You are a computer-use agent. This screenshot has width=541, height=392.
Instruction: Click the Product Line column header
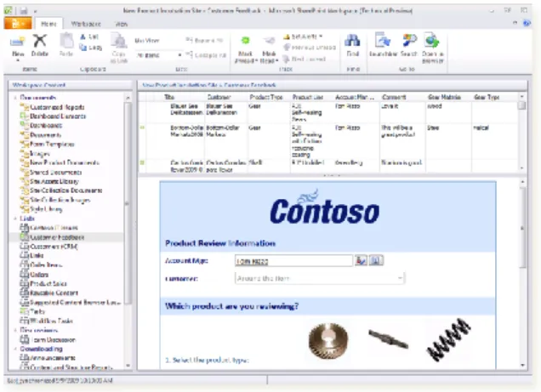click(x=308, y=97)
